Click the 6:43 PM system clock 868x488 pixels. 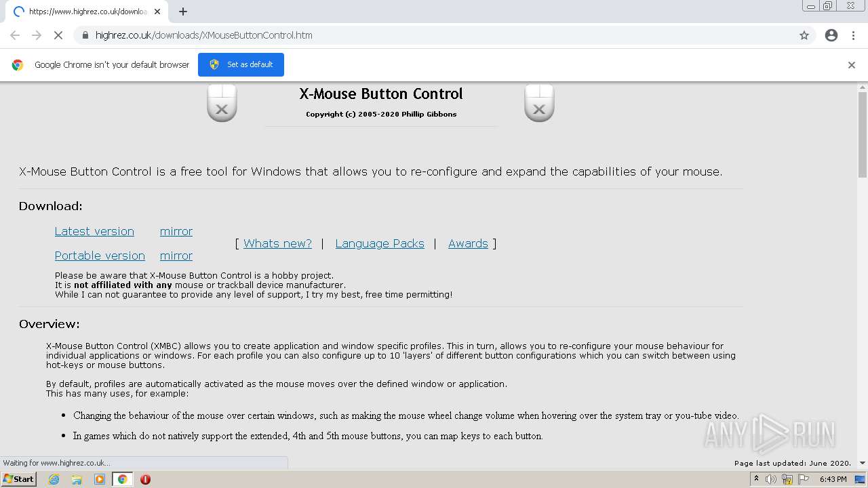(x=833, y=479)
